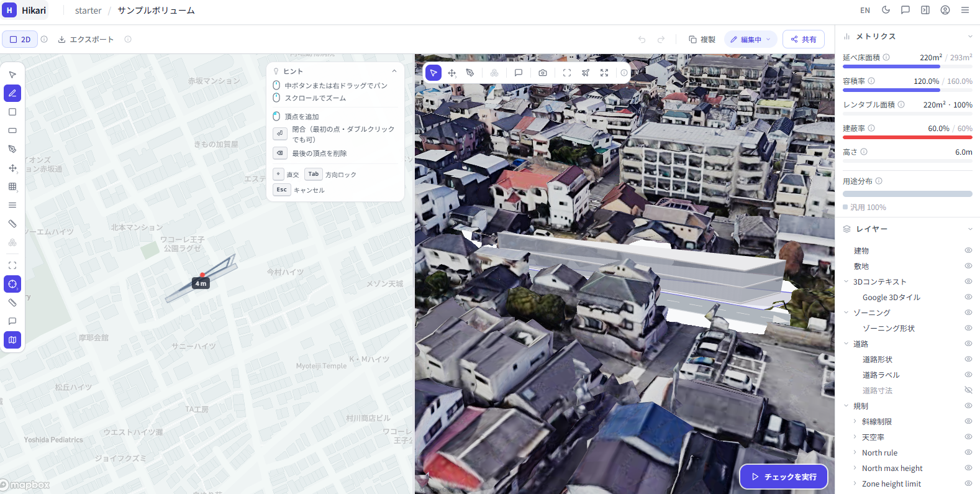Collapse the レイヤー panel
The width and height of the screenshot is (980, 494).
pos(970,229)
